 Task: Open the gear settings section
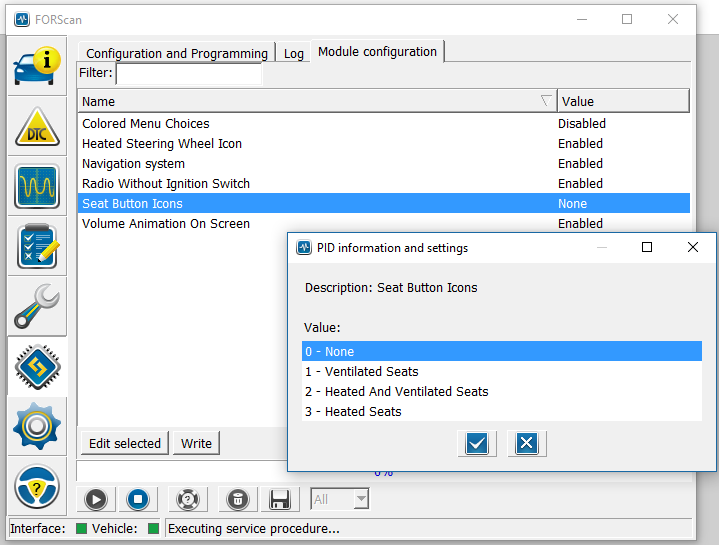pyautogui.click(x=37, y=426)
